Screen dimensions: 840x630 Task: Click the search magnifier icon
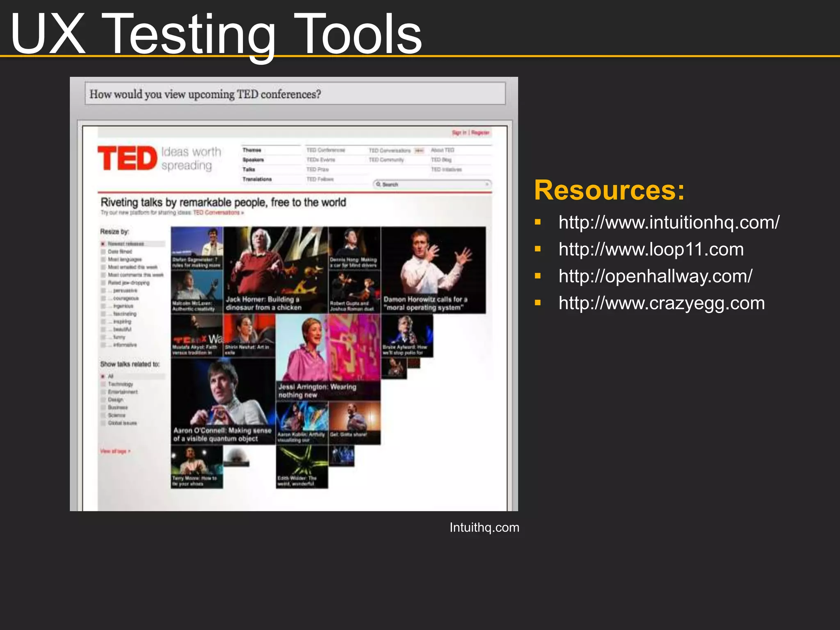click(378, 185)
